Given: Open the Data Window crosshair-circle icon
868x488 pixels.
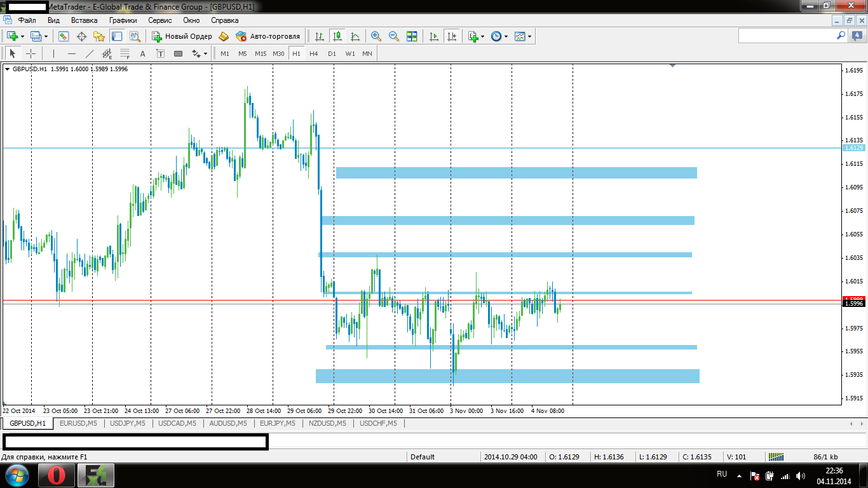Looking at the screenshot, I should tap(81, 36).
